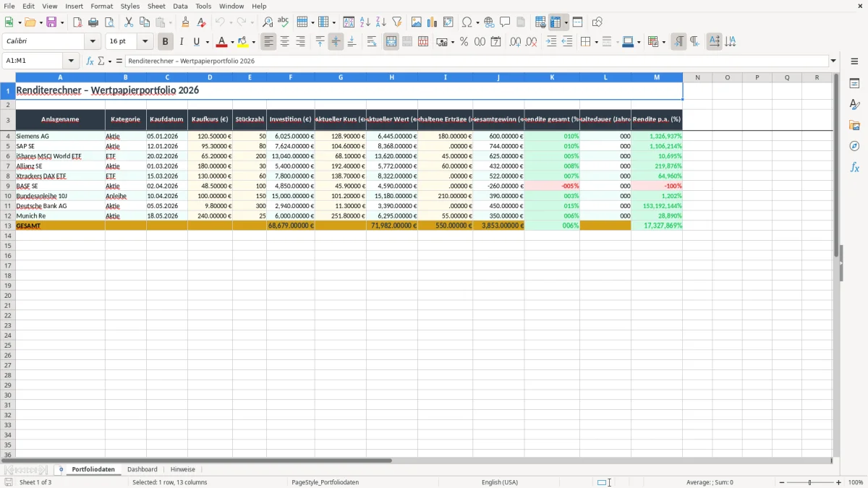Insert chart icon
This screenshot has height=488, width=868.
point(433,22)
